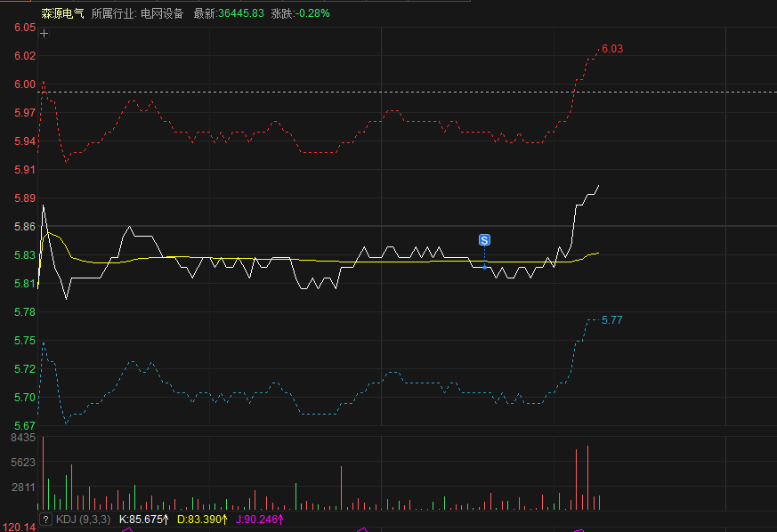Click the K:85.675 value
Image resolution: width=777 pixels, height=532 pixels.
point(143,520)
